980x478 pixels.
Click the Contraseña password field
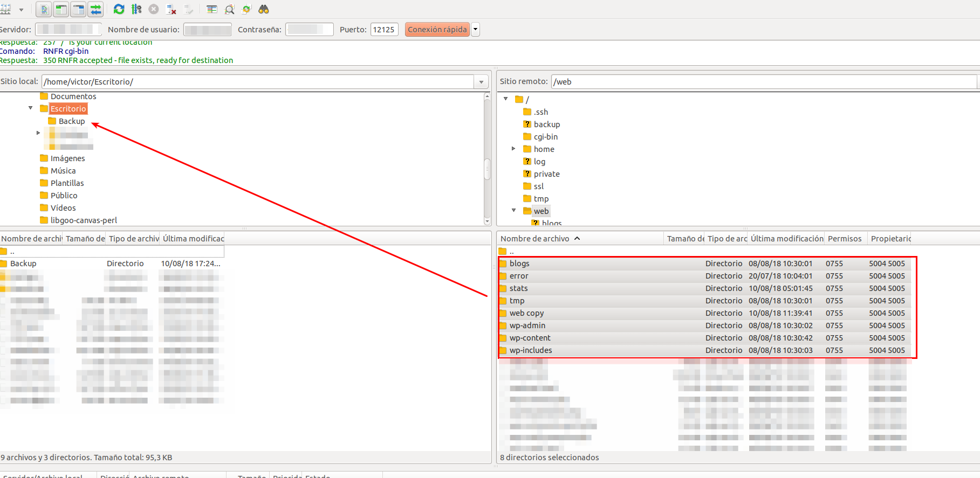[x=310, y=29]
